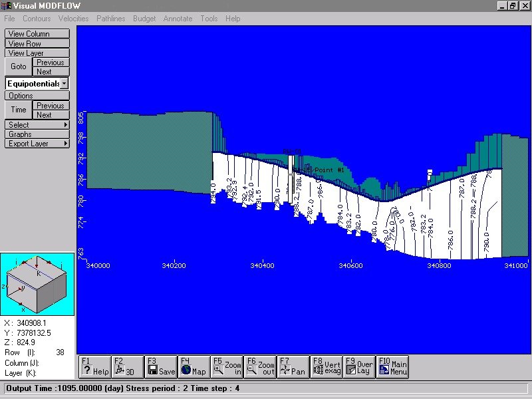
Task: Expand the Export Layer submenu
Action: point(37,144)
